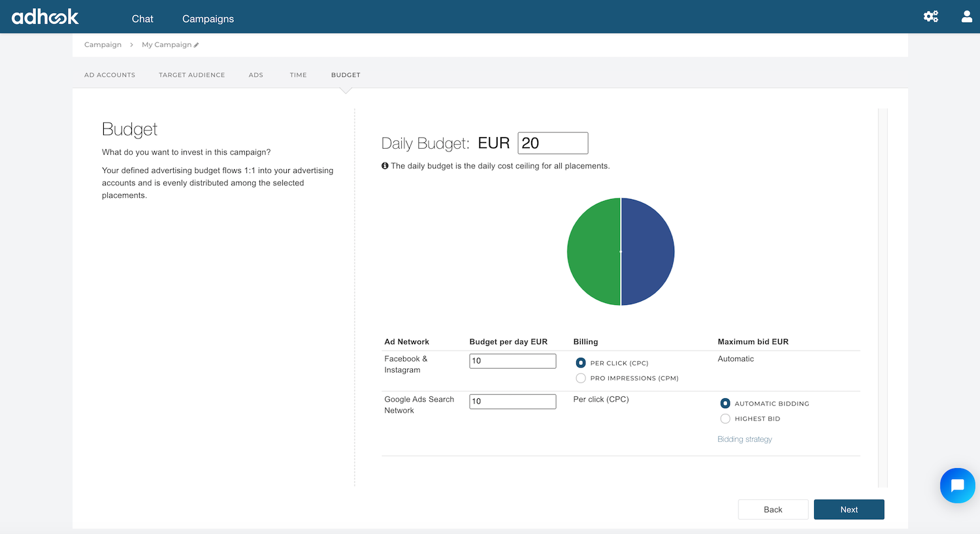Select Pro Impressions (CPM) billing

pyautogui.click(x=581, y=378)
